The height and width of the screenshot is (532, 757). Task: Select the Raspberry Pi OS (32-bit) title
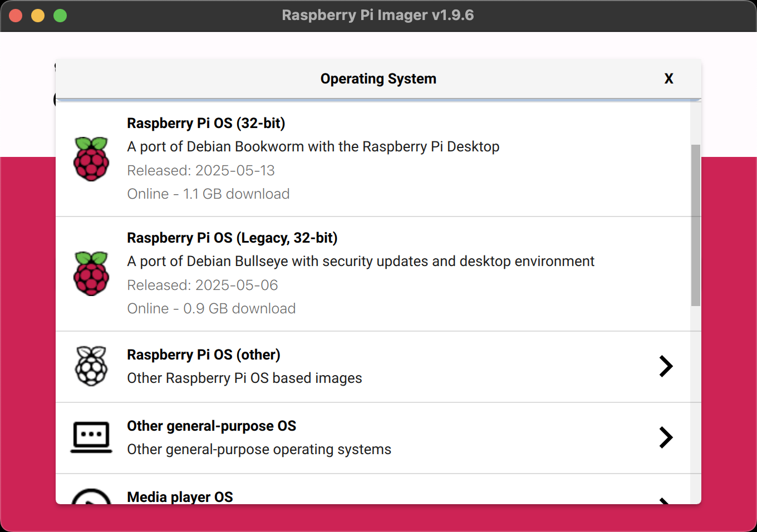coord(206,123)
